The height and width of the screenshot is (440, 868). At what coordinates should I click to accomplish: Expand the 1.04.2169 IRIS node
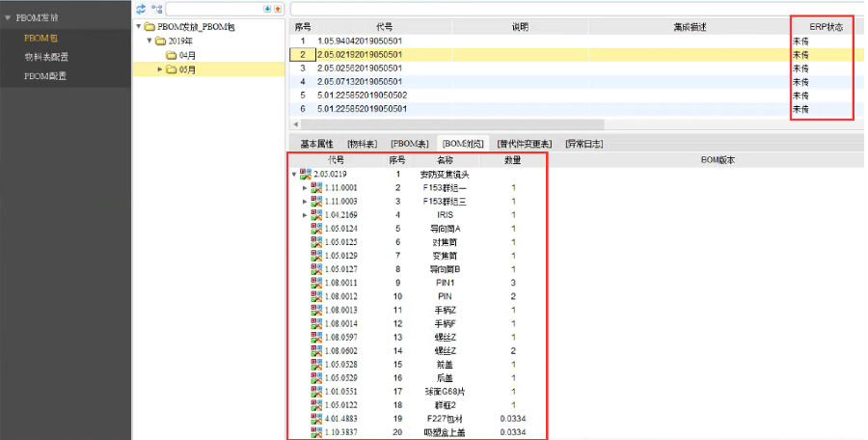tap(305, 215)
